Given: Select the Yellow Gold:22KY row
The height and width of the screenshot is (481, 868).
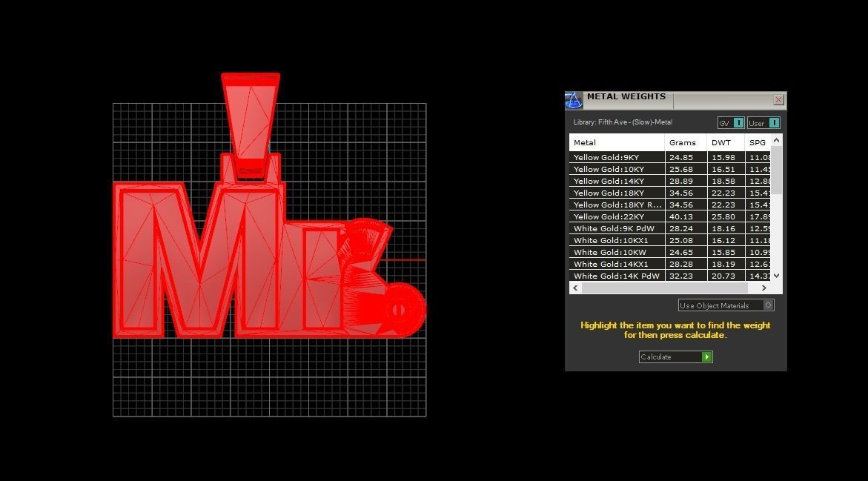Looking at the screenshot, I should [x=670, y=217].
